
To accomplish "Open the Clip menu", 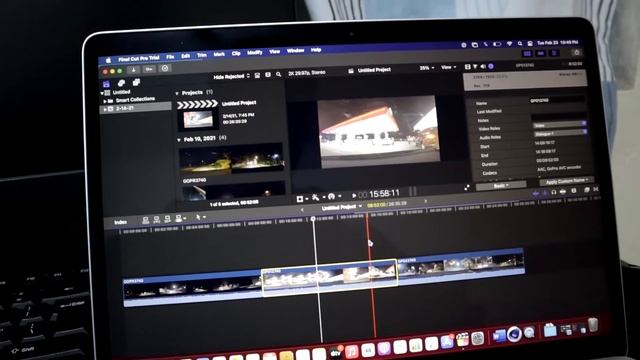I will 236,53.
